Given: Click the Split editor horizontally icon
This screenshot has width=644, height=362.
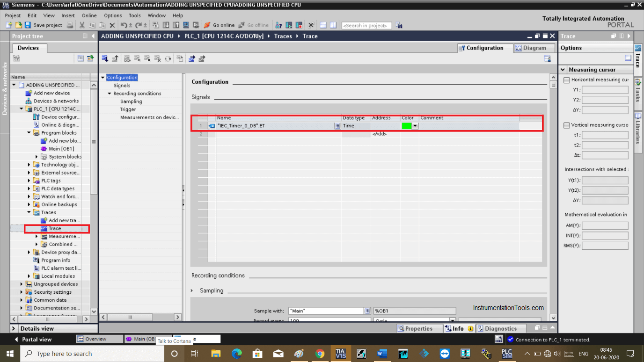Looking at the screenshot, I should [x=323, y=25].
